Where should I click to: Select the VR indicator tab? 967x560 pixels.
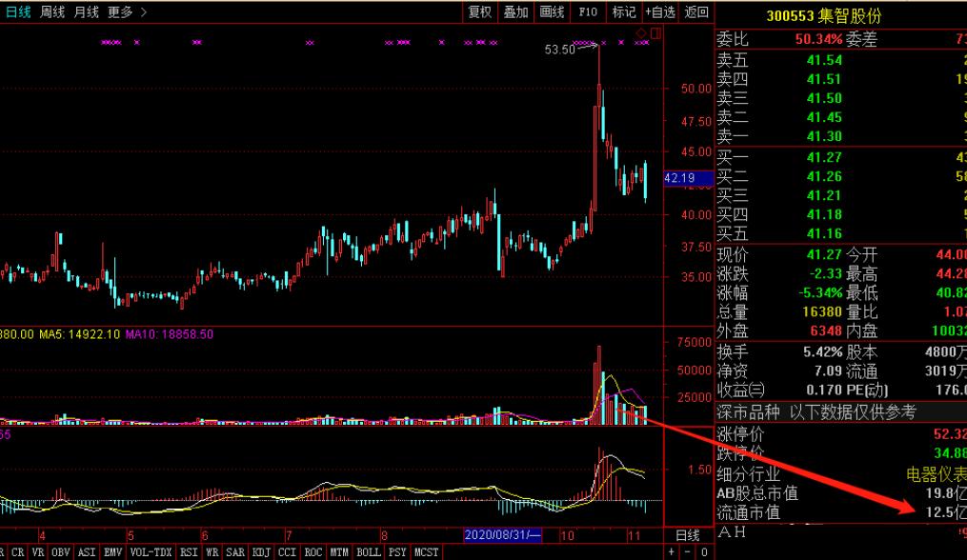tap(37, 552)
